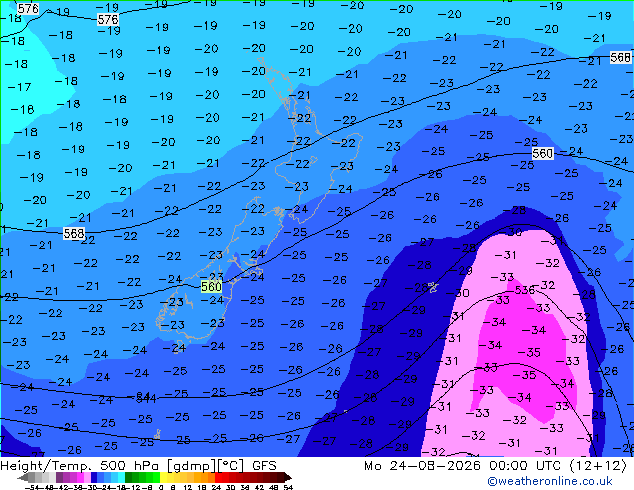
Task: Click the yellow swatch above the 0 label
Action: pos(163,477)
